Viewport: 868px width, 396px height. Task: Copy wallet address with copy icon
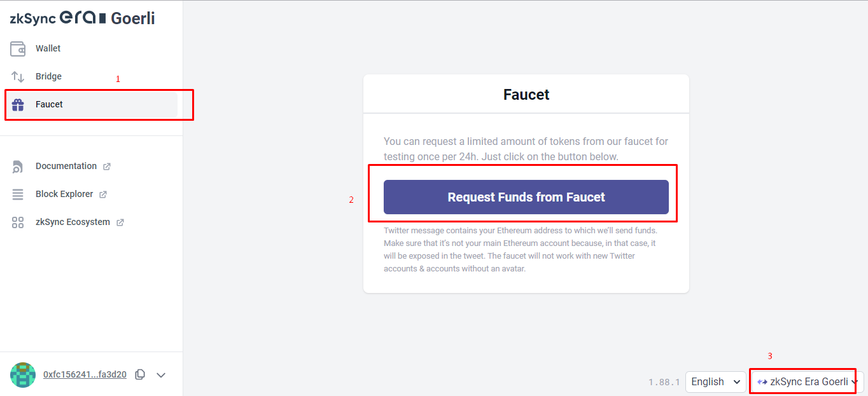(x=140, y=374)
